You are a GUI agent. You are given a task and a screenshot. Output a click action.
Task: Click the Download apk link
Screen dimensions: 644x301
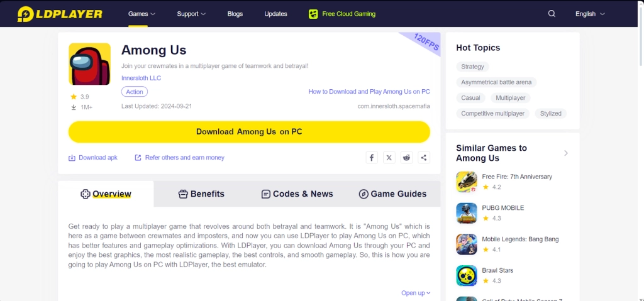pyautogui.click(x=97, y=158)
